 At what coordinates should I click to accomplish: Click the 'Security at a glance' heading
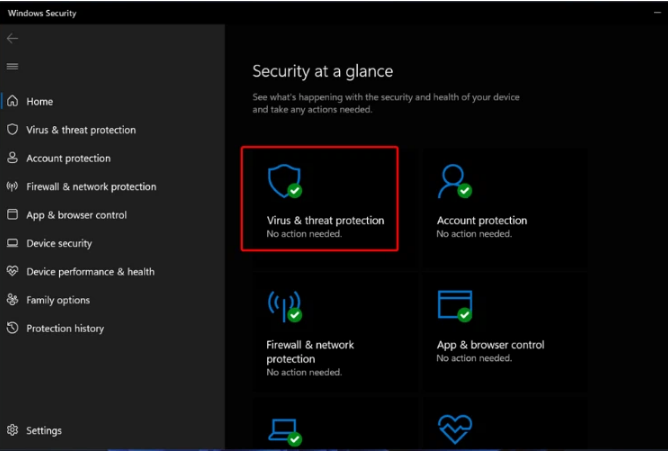pyautogui.click(x=322, y=71)
